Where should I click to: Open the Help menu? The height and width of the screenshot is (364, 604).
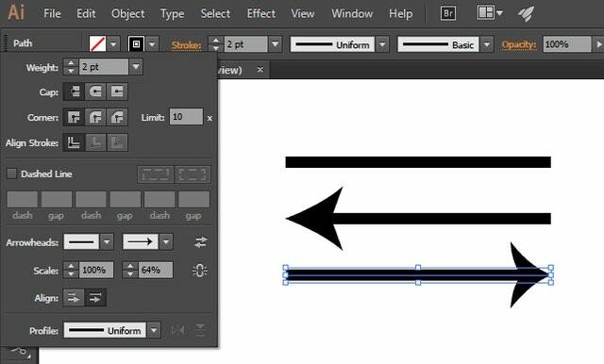coord(400,14)
